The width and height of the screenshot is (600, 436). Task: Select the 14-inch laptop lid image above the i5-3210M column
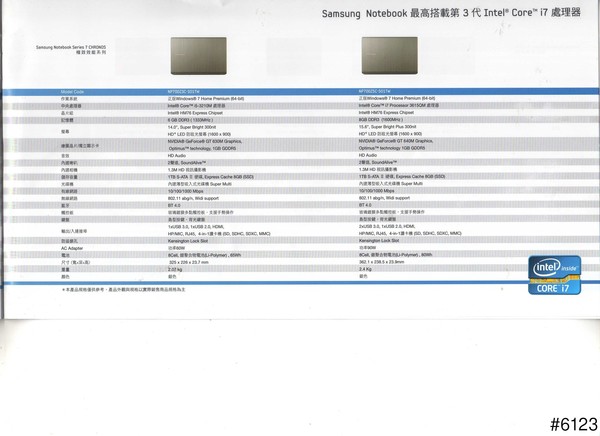click(199, 56)
